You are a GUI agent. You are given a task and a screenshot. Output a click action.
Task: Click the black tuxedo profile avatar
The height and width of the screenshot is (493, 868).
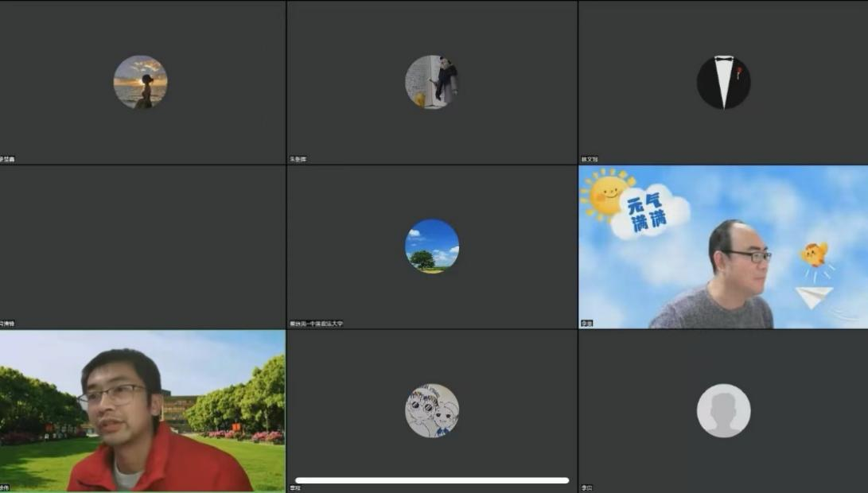[x=723, y=82]
